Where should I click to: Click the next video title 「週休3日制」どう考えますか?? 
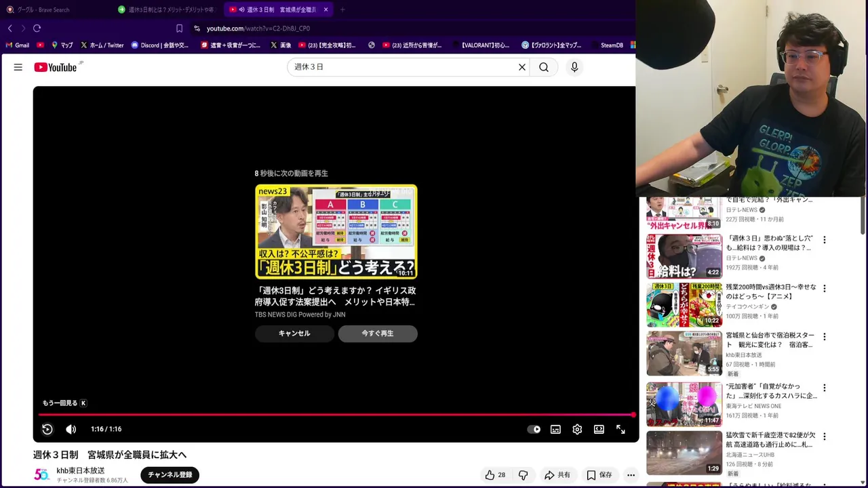click(x=335, y=296)
